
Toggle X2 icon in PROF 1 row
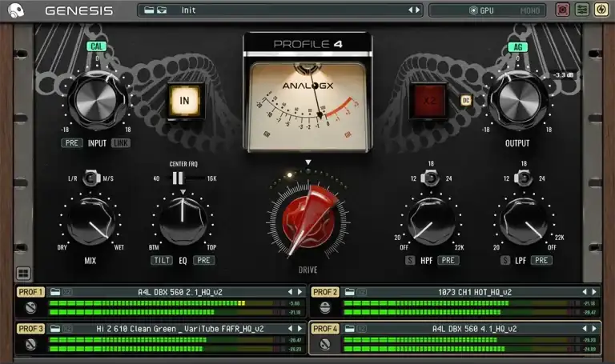67,292
